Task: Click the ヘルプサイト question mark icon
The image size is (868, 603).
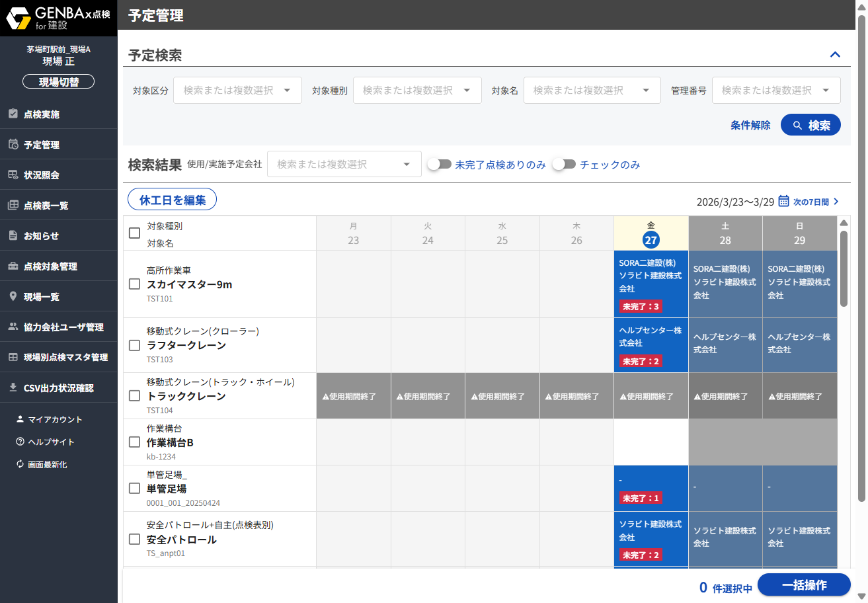Action: (20, 442)
